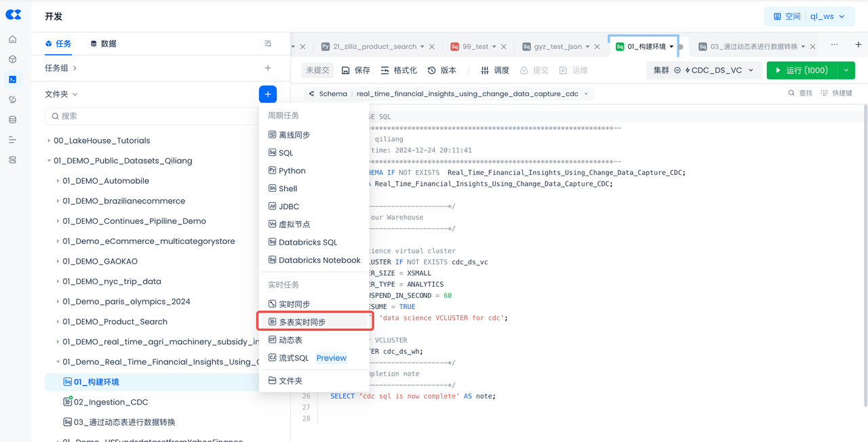Expand the 00_LakeHouse_Tutorials folder
Viewport: 868px width, 442px height.
coord(49,141)
